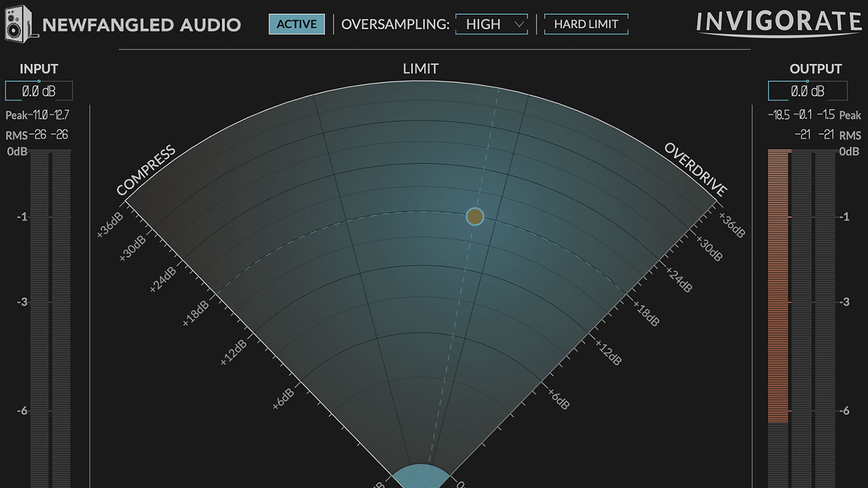Click the OVERDRIVE label on the right edge

click(x=696, y=169)
